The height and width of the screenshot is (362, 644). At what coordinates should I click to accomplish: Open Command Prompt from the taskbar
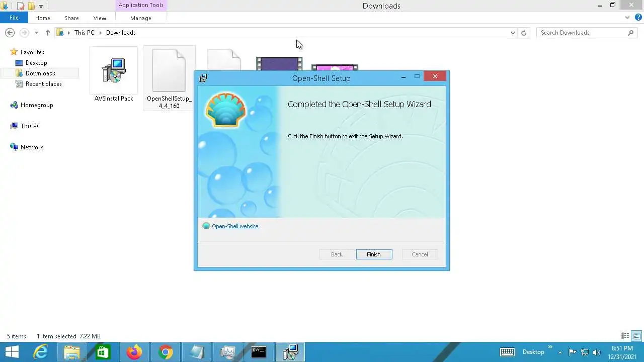(x=259, y=352)
